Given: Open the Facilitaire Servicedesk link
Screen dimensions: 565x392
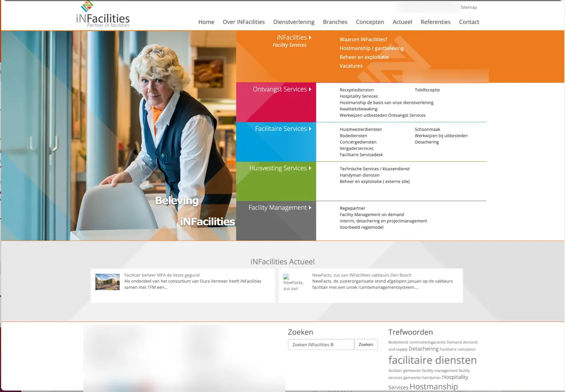Looking at the screenshot, I should (x=361, y=155).
